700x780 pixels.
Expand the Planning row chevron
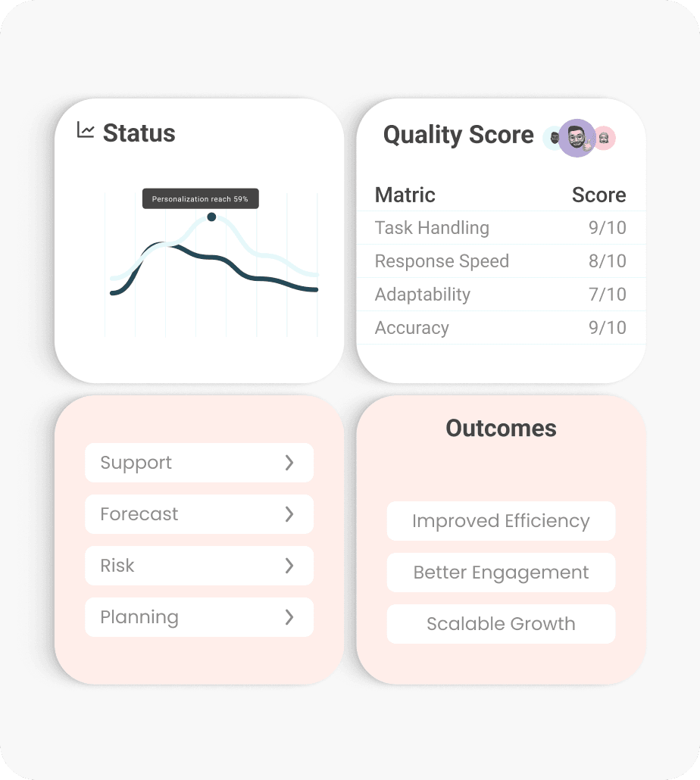[289, 617]
